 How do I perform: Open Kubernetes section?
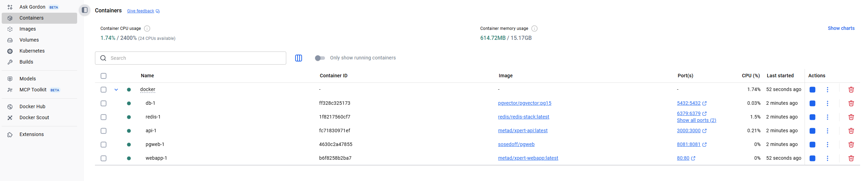[39, 51]
